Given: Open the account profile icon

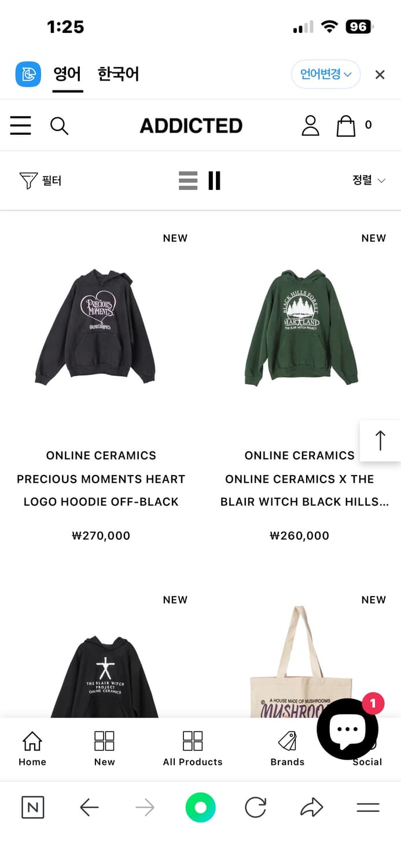Looking at the screenshot, I should pos(310,126).
